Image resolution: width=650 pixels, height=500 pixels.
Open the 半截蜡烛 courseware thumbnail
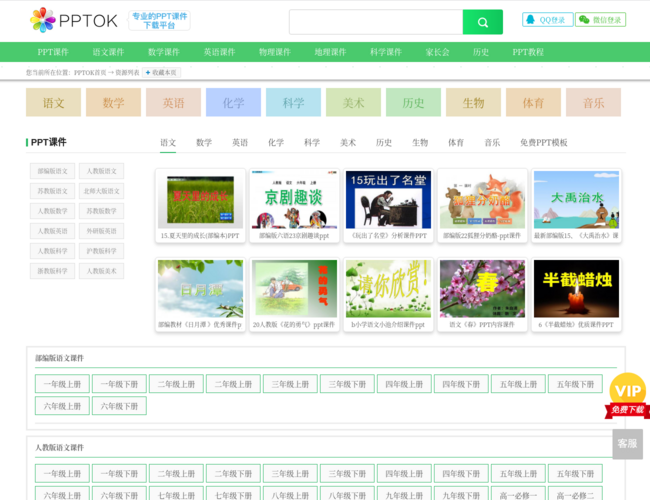click(x=576, y=289)
